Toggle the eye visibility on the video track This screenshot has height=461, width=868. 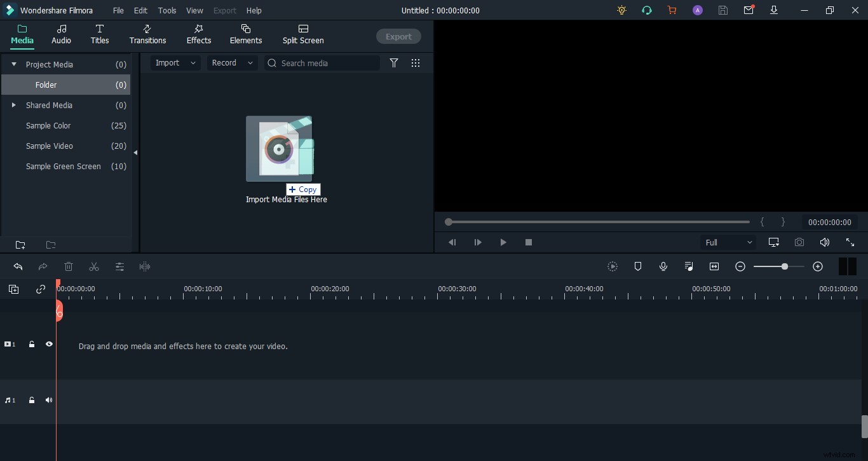pyautogui.click(x=49, y=344)
